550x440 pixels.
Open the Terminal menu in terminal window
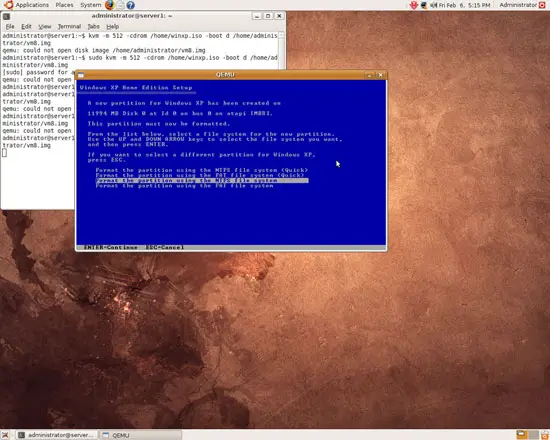click(69, 26)
